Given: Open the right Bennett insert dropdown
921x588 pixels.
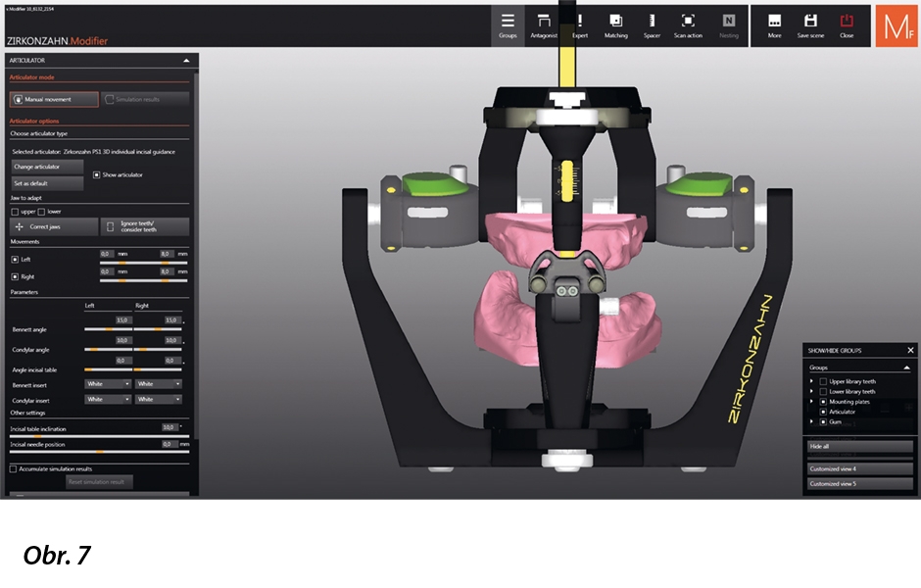Looking at the screenshot, I should pos(159,383).
